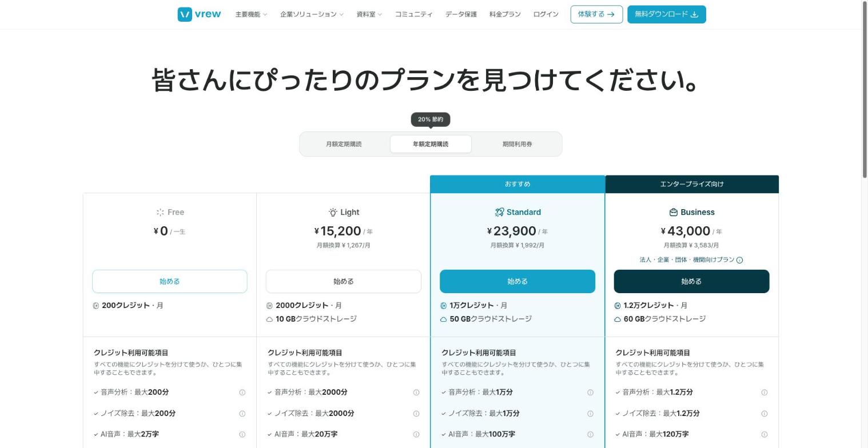868x448 pixels.
Task: Open info icon for Free ノイズ除去 最大200分
Action: pos(242,414)
